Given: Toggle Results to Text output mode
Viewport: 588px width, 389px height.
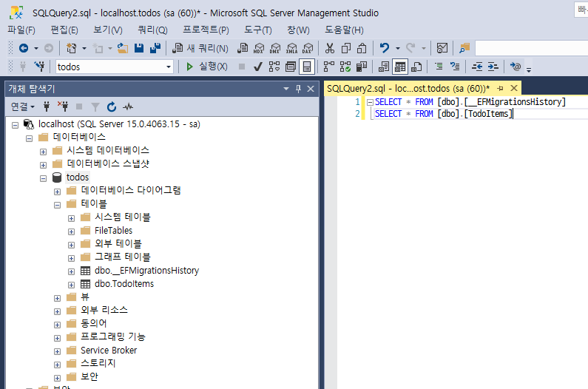Looking at the screenshot, I should pyautogui.click(x=384, y=67).
